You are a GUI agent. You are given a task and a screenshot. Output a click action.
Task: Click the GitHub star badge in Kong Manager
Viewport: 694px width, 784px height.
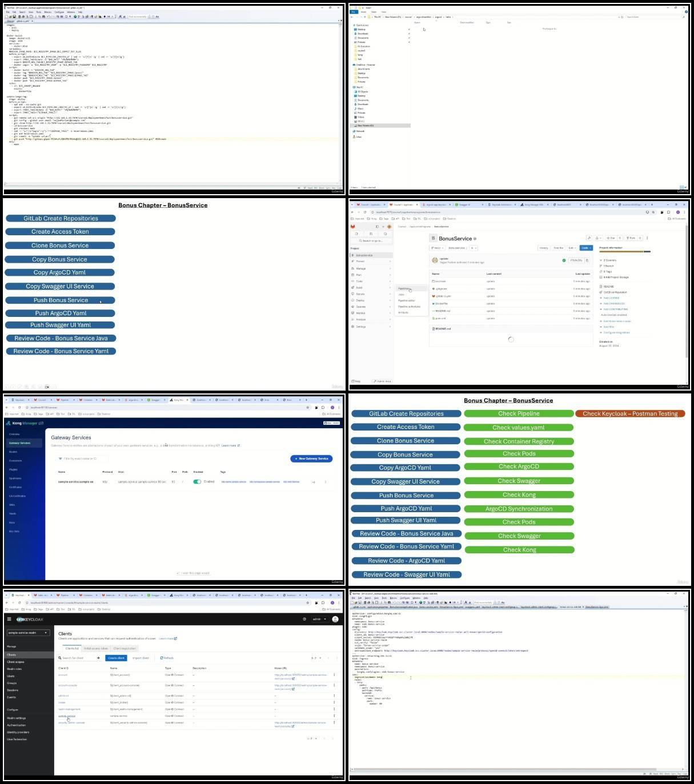[332, 423]
